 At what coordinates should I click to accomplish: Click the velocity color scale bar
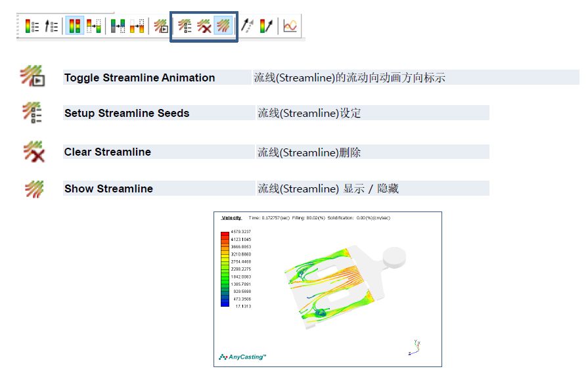click(225, 269)
